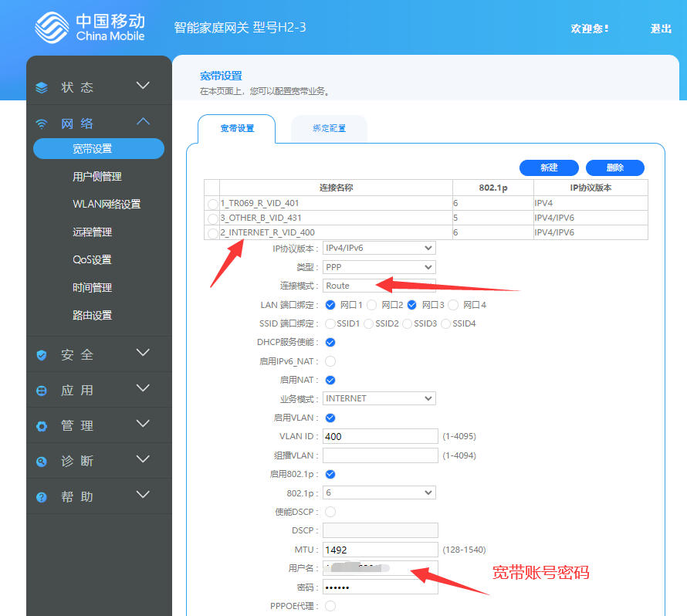
Task: Click the 应用 globe icon in sidebar
Action: pyautogui.click(x=42, y=391)
